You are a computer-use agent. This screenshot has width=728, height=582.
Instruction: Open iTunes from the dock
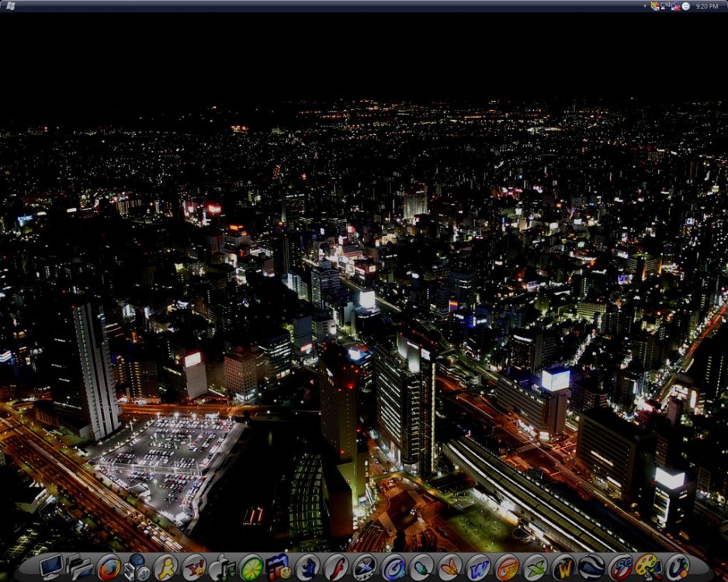[x=223, y=566]
